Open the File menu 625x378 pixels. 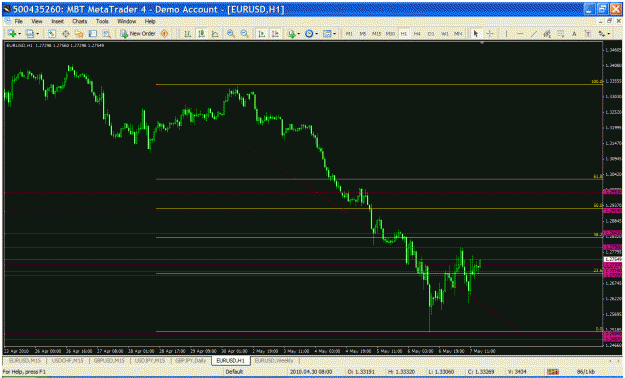(x=19, y=21)
